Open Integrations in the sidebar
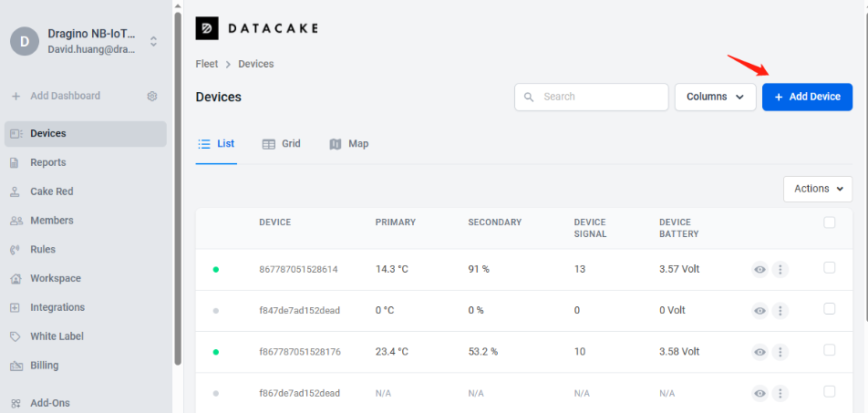 86,307
